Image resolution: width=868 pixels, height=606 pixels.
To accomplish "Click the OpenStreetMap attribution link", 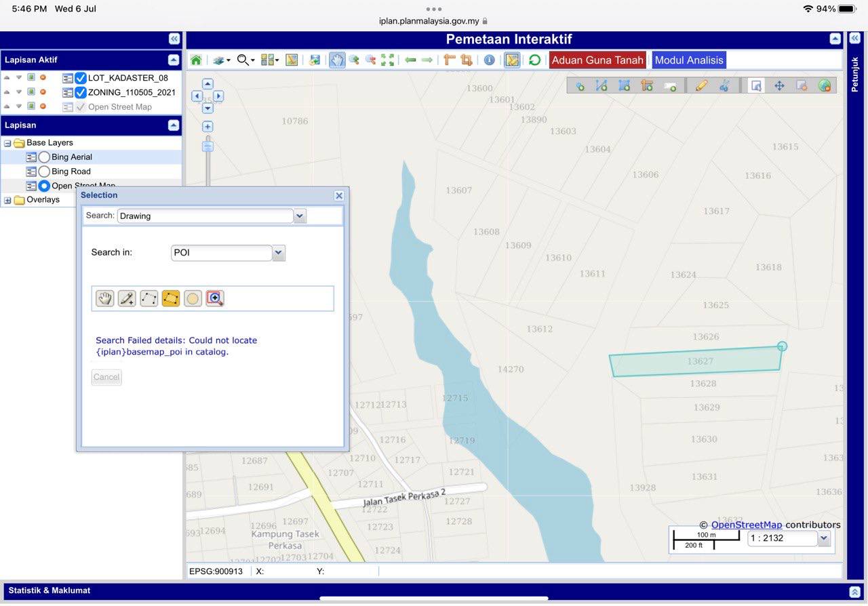I will pos(746,525).
